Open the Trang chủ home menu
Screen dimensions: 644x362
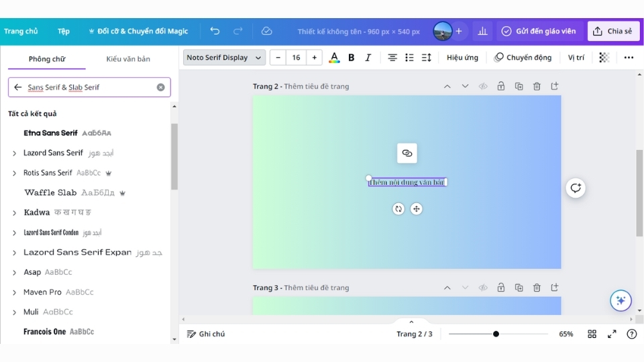(x=21, y=32)
